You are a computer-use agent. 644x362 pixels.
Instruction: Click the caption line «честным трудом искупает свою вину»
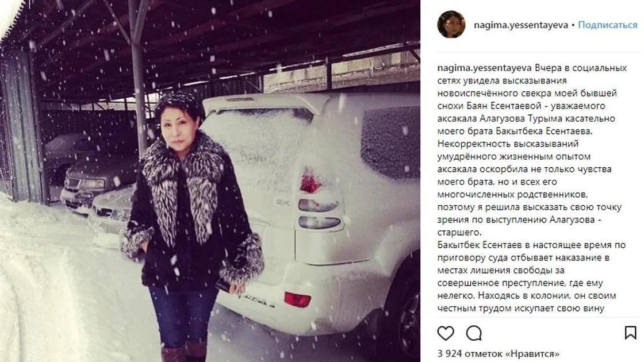pos(521,309)
